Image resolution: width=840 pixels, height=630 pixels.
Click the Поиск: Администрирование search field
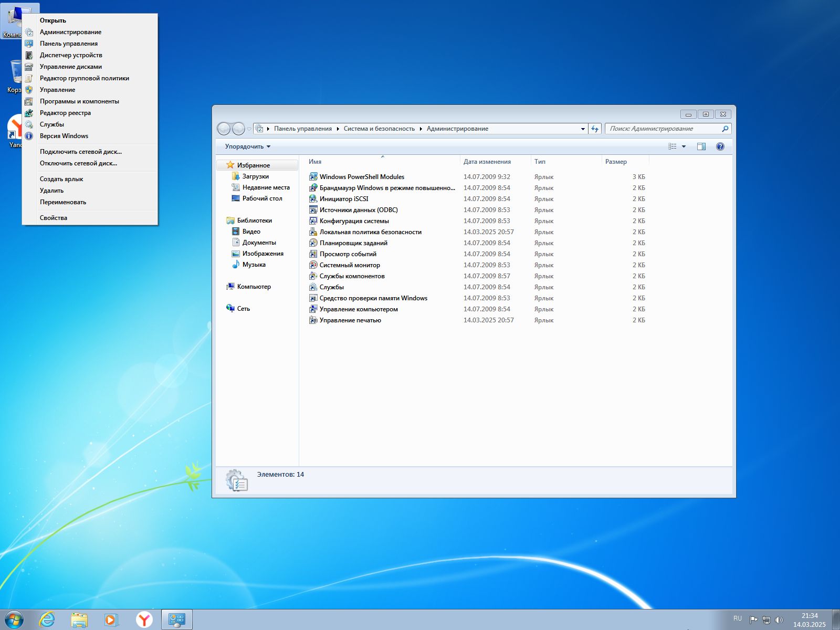(664, 129)
